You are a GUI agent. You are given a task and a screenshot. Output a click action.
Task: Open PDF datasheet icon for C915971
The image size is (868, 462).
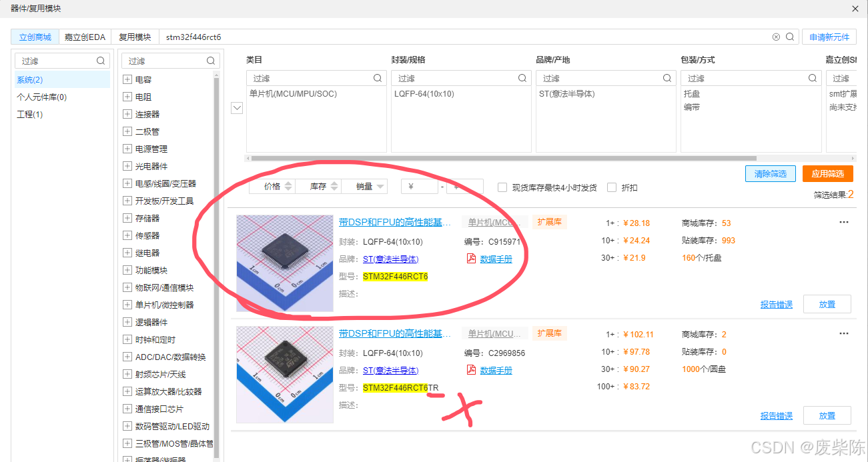pos(471,259)
